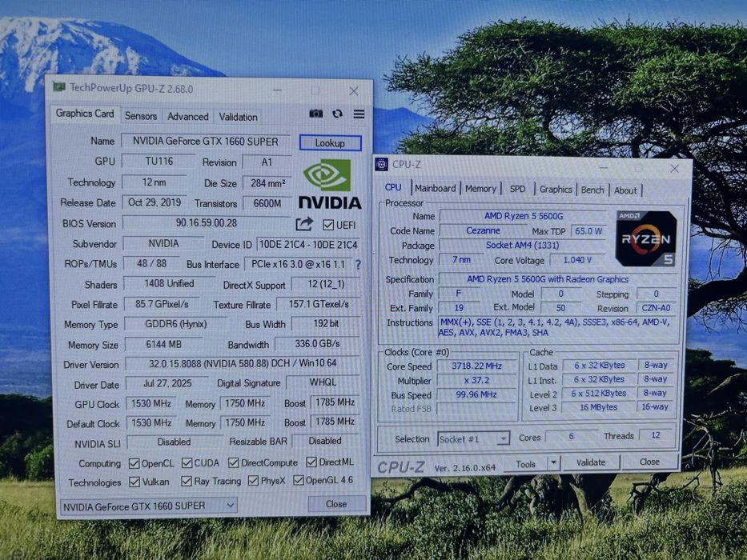Open the Memory tab in CPU-Z

click(480, 189)
